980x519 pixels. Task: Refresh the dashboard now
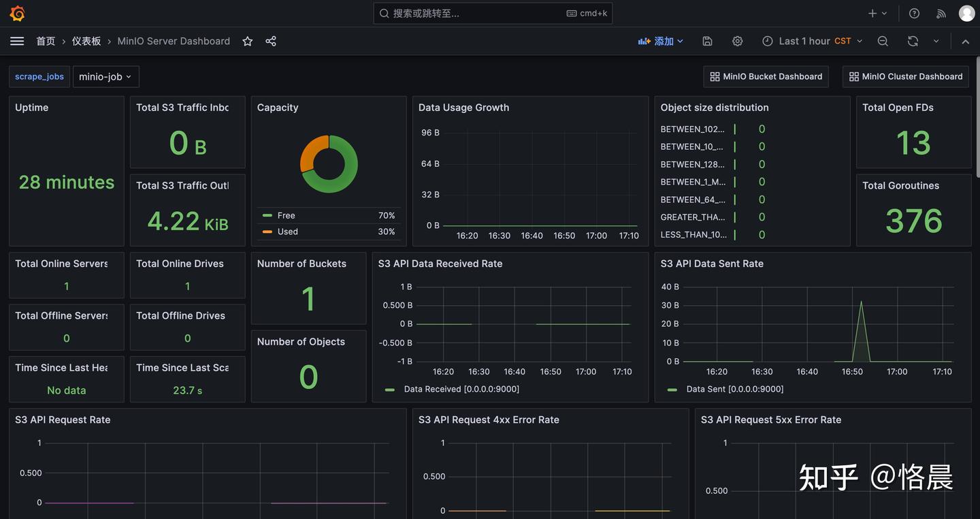coord(913,42)
